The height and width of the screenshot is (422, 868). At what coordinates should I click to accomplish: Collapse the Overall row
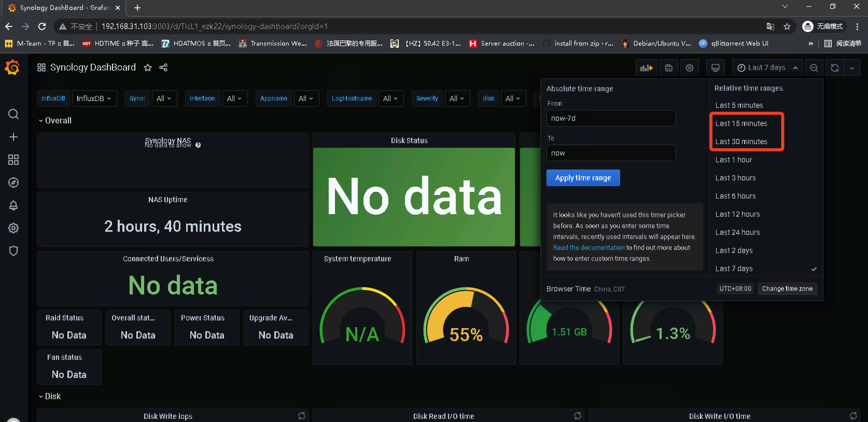[x=55, y=120]
